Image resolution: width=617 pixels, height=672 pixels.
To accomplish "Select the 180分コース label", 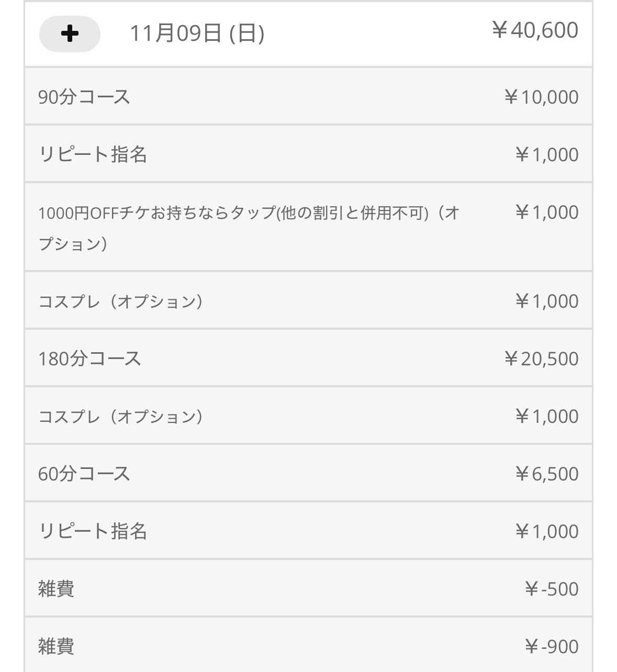I will [89, 359].
